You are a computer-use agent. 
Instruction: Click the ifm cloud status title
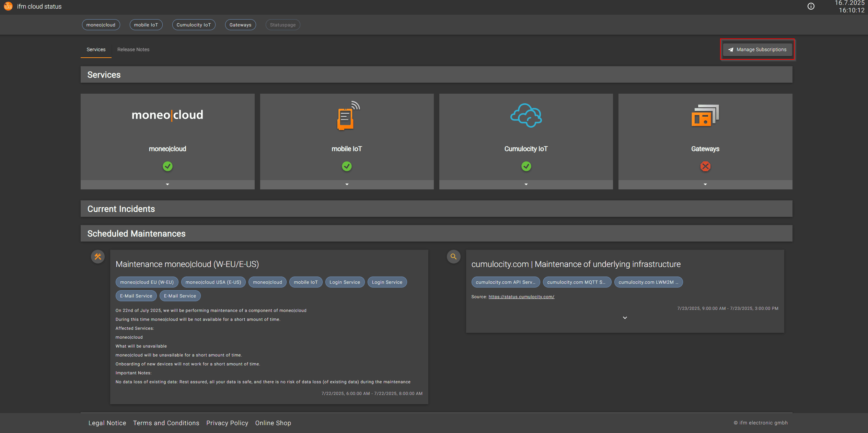click(x=39, y=7)
